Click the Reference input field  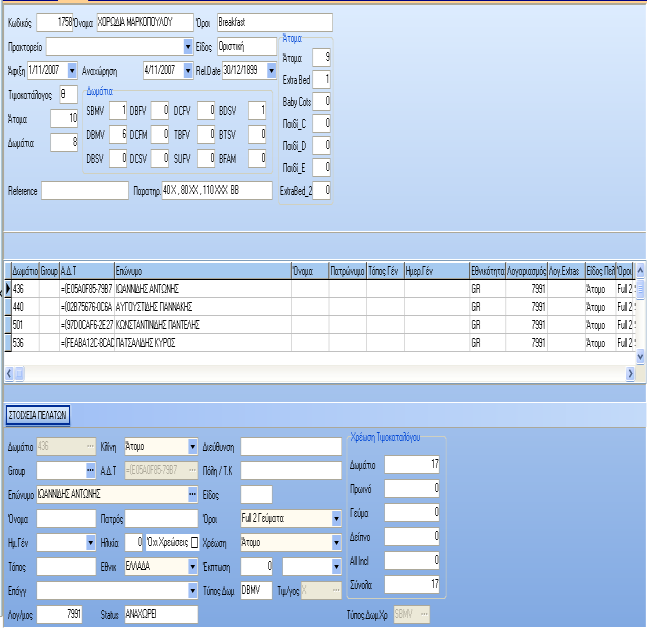click(x=85, y=191)
